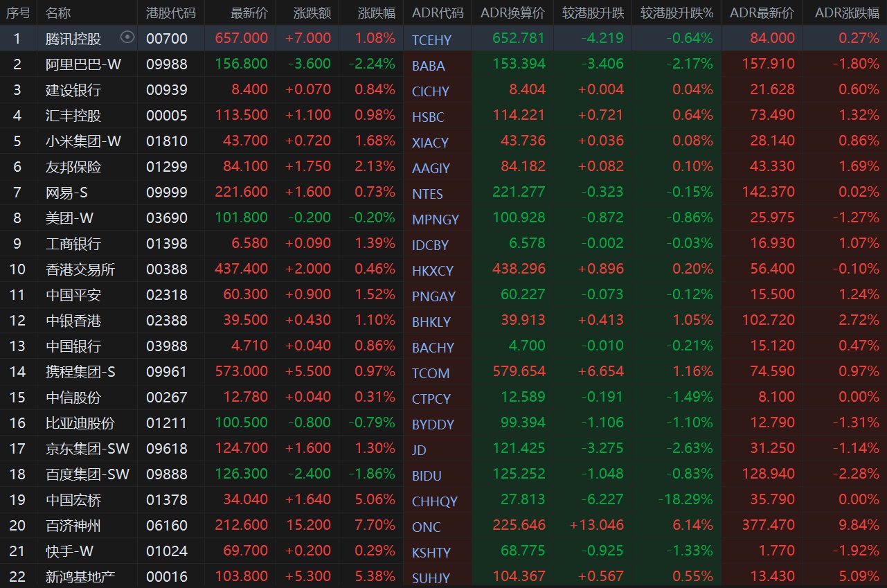The image size is (887, 588).
Task: Click the 港股代码 column header
Action: coord(171,13)
